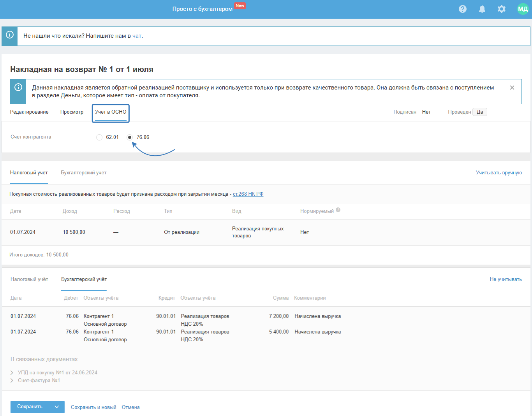The image size is (532, 416).
Task: Open the Сохранить button dropdown arrow
Action: pyautogui.click(x=57, y=407)
